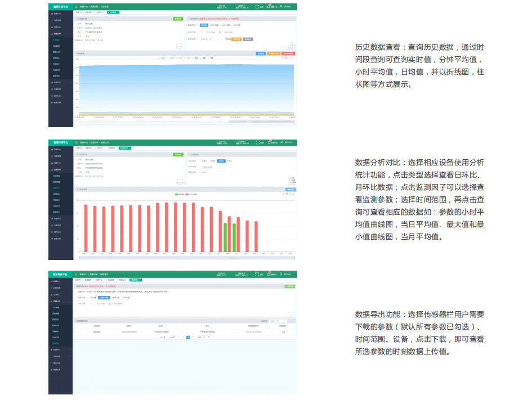The height and width of the screenshot is (404, 532).
Task: Tick the select-all checkbox in export table header
Action: coord(78,325)
